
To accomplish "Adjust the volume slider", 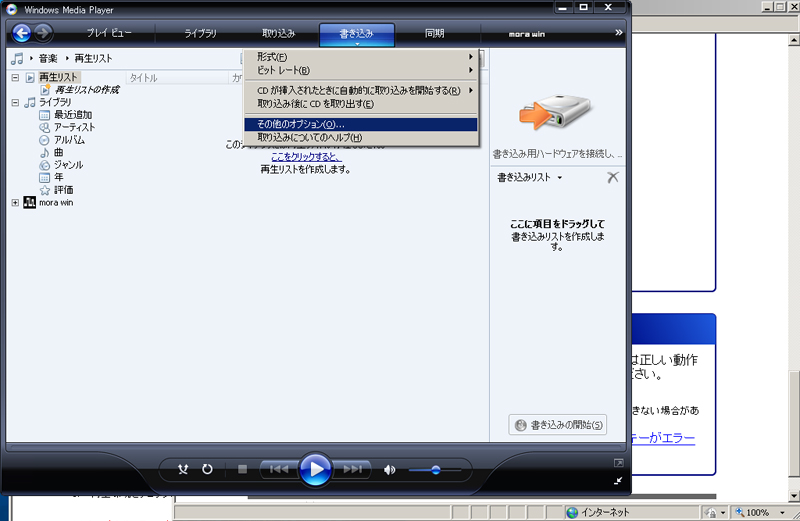I will pos(436,469).
